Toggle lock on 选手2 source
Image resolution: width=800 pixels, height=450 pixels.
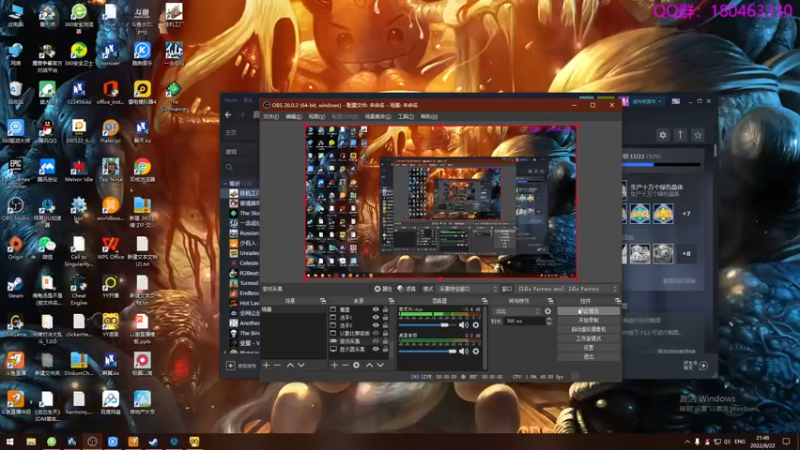pos(385,325)
